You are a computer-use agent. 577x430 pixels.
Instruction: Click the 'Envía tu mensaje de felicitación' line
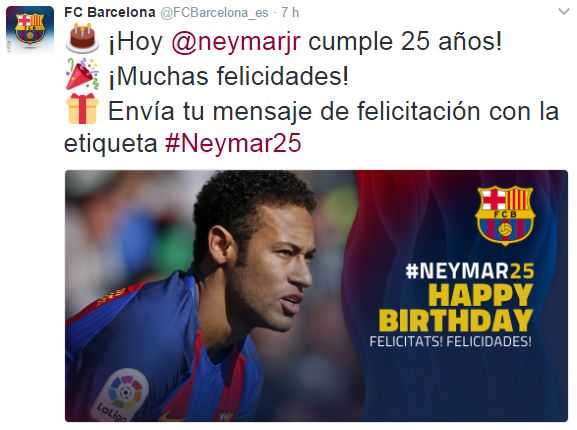[x=294, y=111]
